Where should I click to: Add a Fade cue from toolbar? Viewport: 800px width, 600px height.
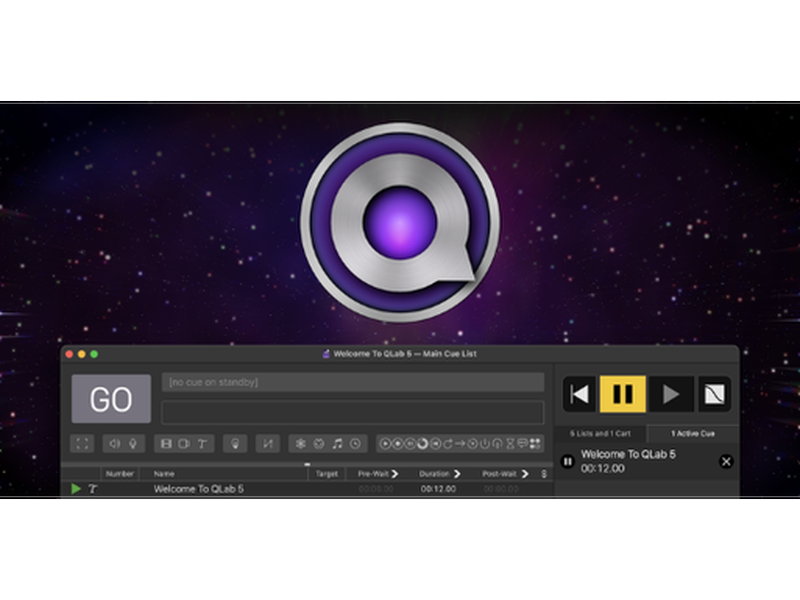(268, 444)
